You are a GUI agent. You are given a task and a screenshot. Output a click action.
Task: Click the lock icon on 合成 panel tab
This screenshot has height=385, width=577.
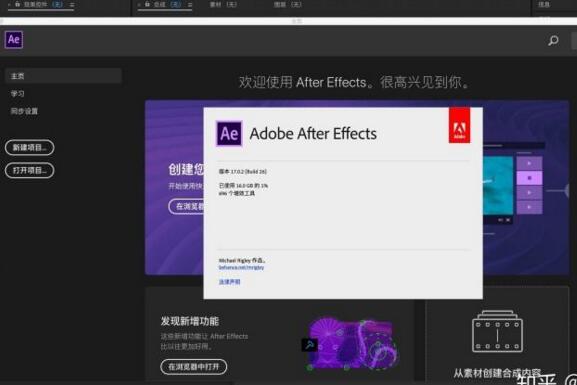(x=147, y=4)
